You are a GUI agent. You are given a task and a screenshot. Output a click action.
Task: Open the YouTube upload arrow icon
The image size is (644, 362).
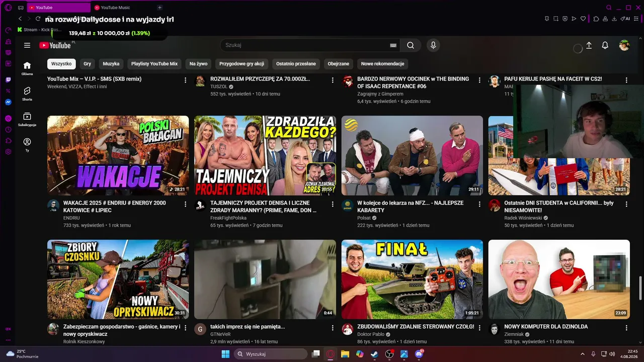pos(589,45)
